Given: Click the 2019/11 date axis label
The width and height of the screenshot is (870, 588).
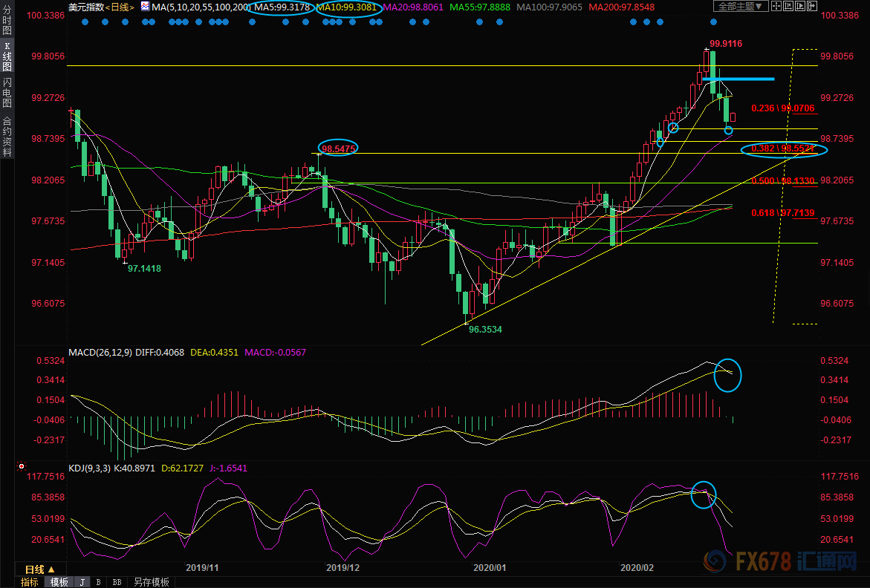Looking at the screenshot, I should 202,568.
